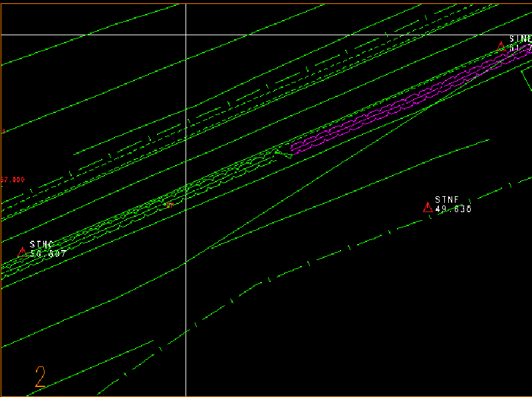532x397 pixels.
Task: Click the STNE station label text
Action: click(520, 39)
